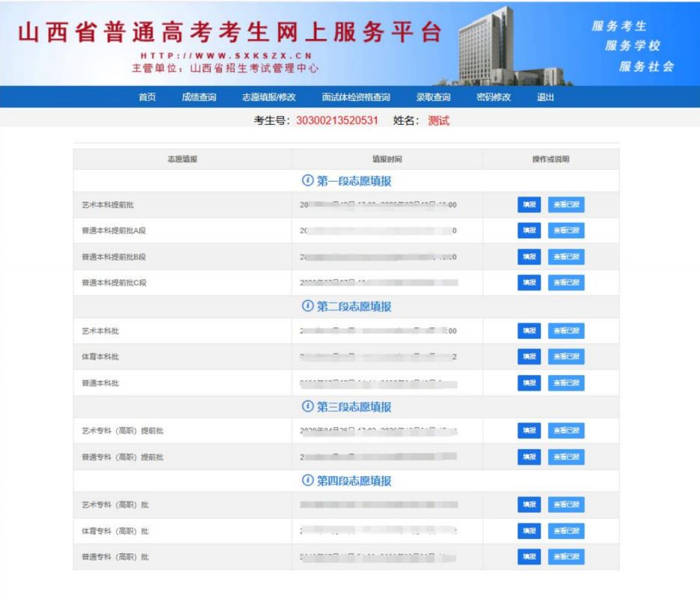The height and width of the screenshot is (607, 700).
Task: Click 主管单位：山西省招生考试管理中心 text
Action: (x=225, y=68)
